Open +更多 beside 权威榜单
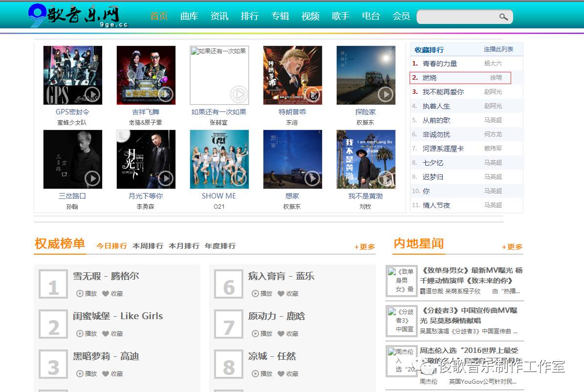Viewport: 584px width, 392px height. [x=365, y=247]
